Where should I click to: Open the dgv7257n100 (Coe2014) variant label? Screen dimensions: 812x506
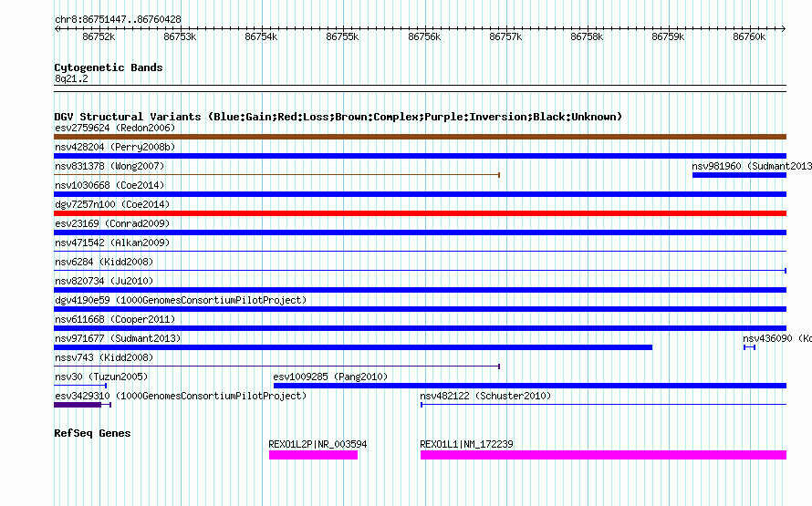pyautogui.click(x=112, y=204)
